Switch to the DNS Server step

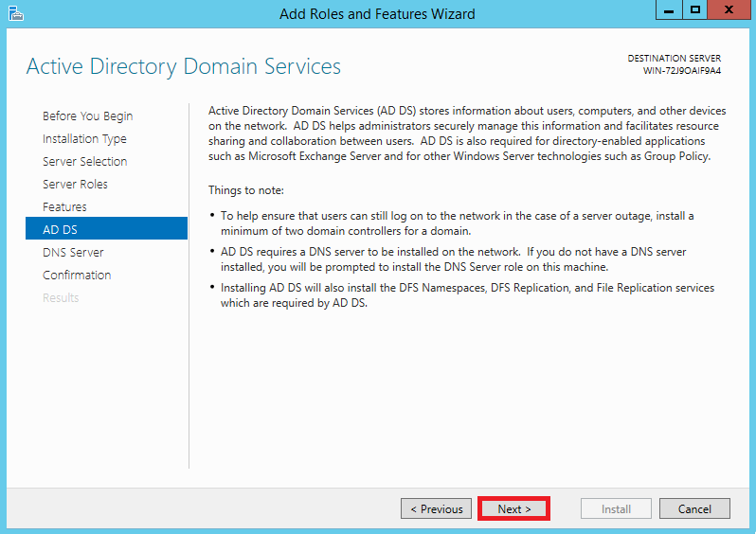(x=73, y=252)
